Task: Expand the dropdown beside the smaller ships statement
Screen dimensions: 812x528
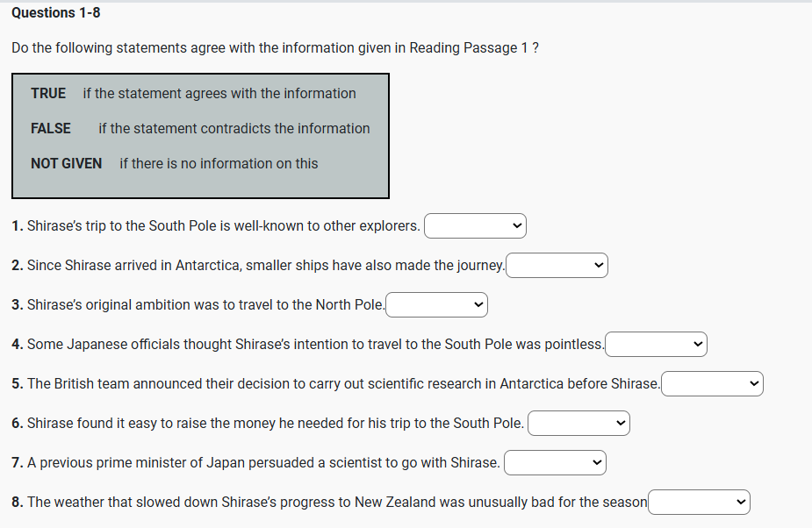Action: [557, 266]
